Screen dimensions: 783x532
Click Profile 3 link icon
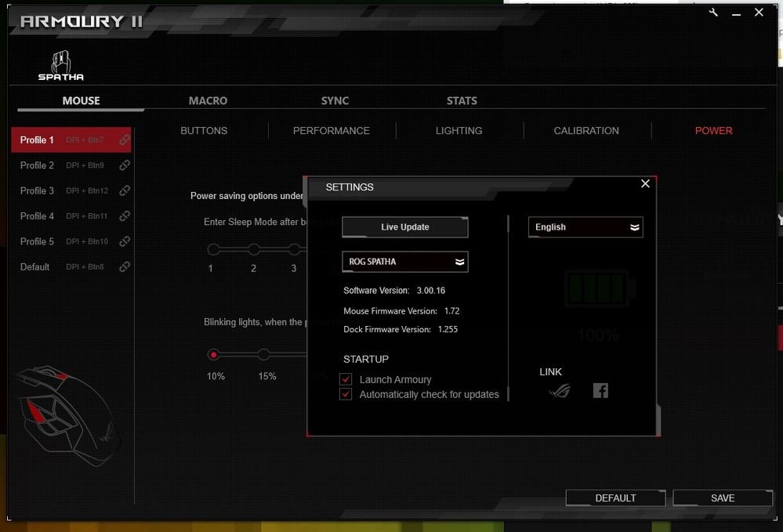(x=125, y=190)
